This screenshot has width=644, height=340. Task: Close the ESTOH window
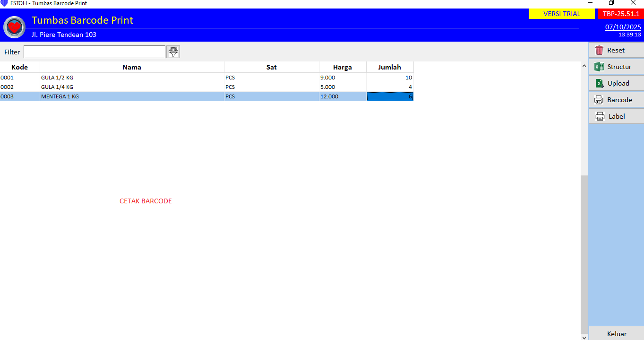[x=633, y=3]
